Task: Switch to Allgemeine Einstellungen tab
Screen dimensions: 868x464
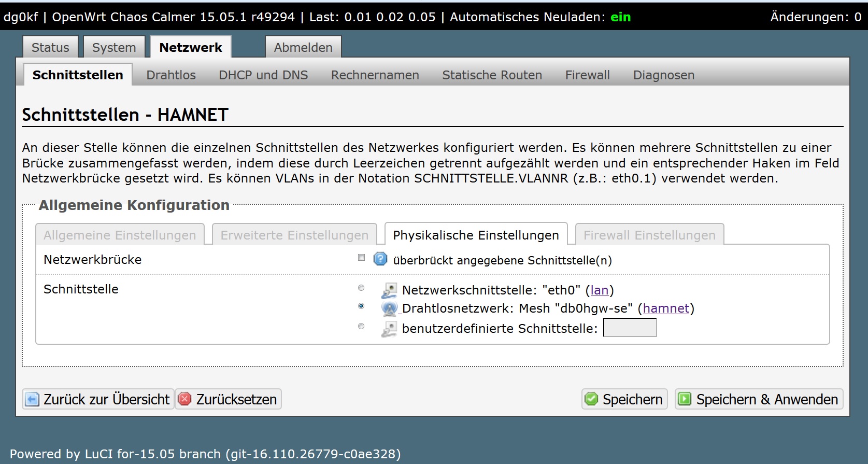Action: [x=120, y=235]
